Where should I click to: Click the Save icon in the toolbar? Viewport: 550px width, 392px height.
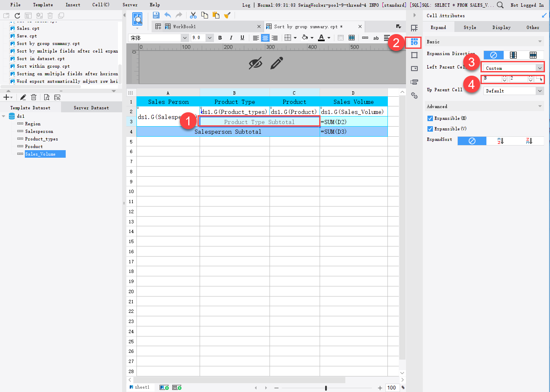tap(156, 15)
